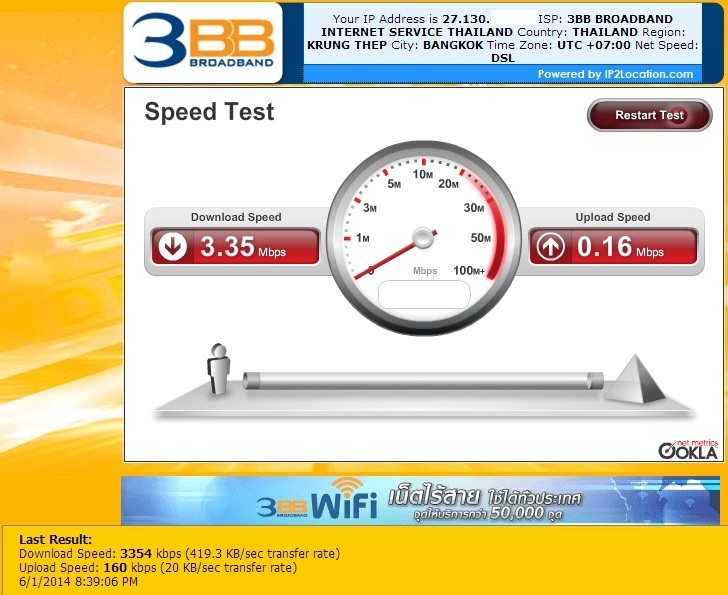This screenshot has height=595, width=728.
Task: Click the gray person figure icon
Action: [x=218, y=369]
